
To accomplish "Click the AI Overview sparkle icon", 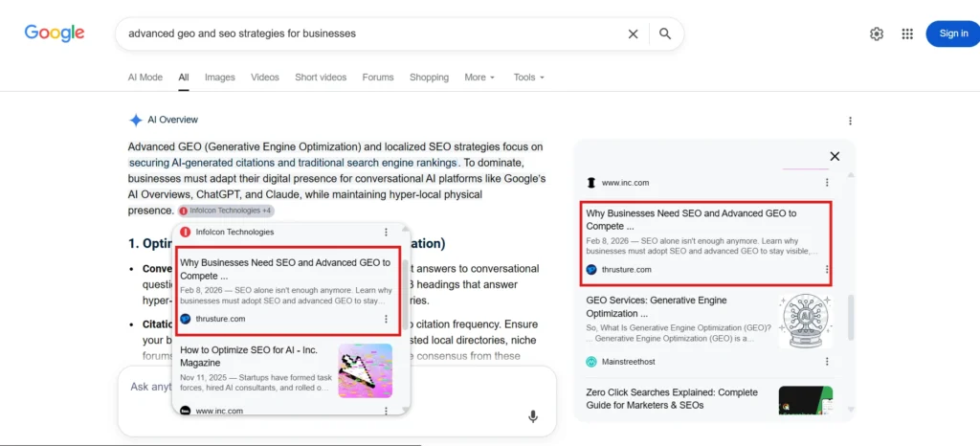I will point(136,120).
